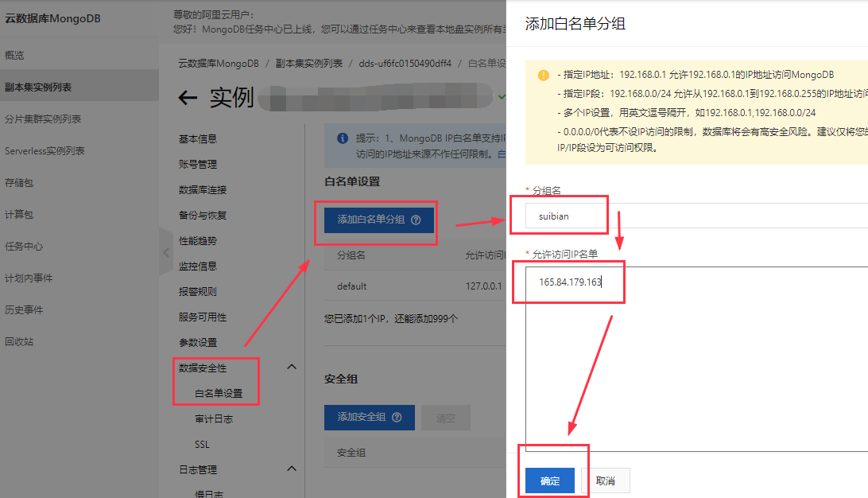Viewport: 868px width, 498px height.
Task: Click help icon on 添加白名单分组 button
Action: 416,220
